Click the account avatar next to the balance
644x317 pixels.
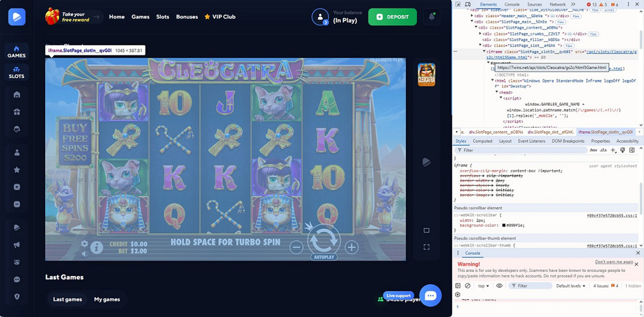[320, 17]
